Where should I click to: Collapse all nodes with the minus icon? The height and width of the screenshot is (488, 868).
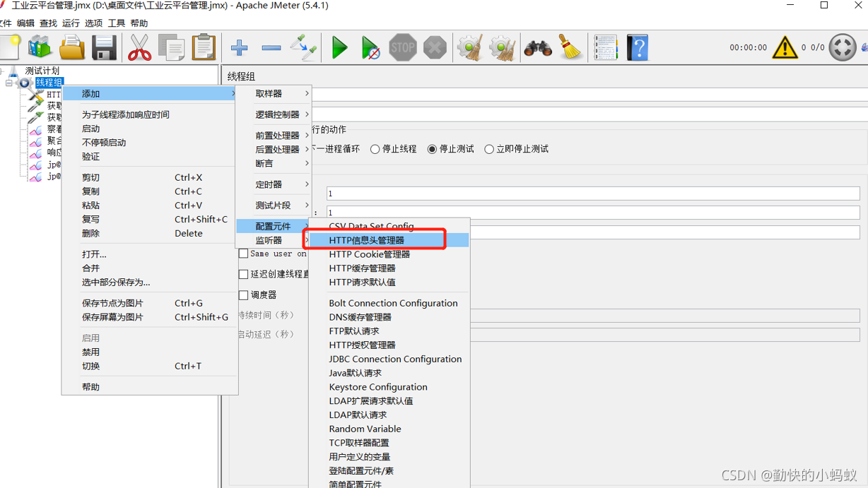click(x=271, y=48)
